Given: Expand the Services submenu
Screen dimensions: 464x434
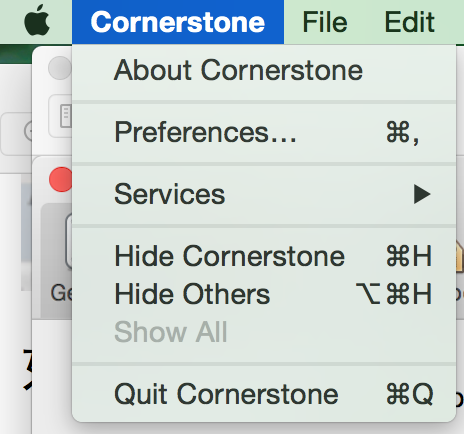Looking at the screenshot, I should 264,194.
